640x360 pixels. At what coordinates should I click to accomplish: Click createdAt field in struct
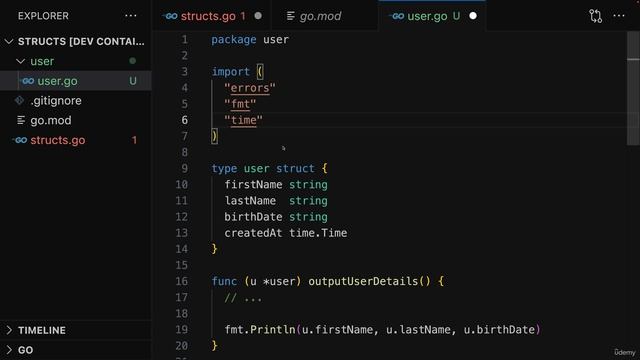(253, 233)
